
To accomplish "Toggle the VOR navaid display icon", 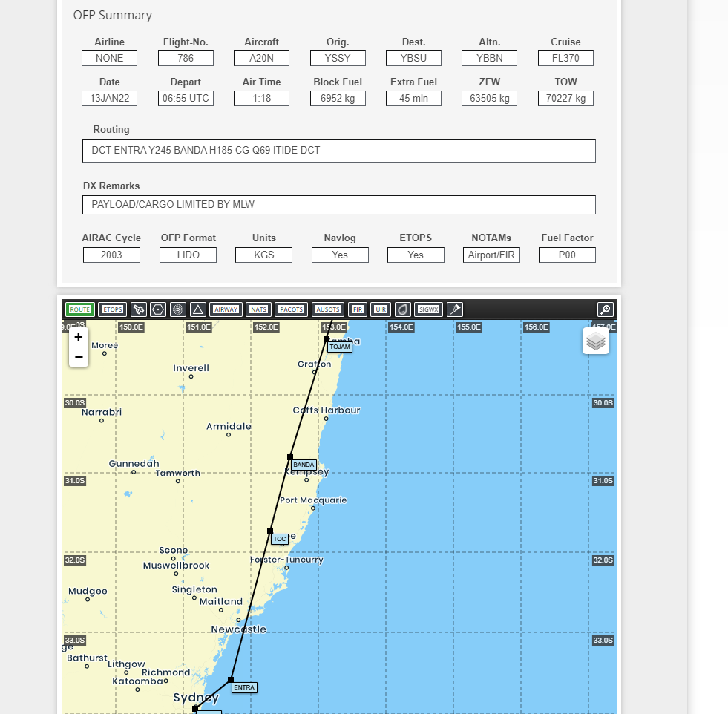I will (157, 309).
